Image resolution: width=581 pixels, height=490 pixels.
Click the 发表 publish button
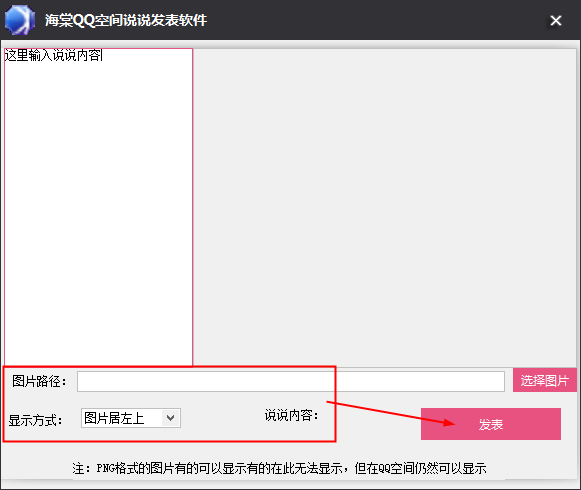click(x=491, y=424)
